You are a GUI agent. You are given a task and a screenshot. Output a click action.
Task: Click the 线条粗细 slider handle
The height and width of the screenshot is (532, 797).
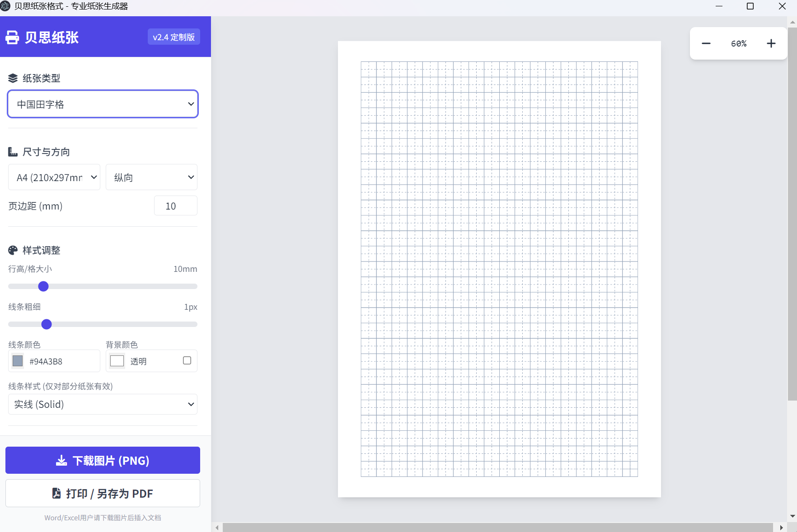[47, 324]
